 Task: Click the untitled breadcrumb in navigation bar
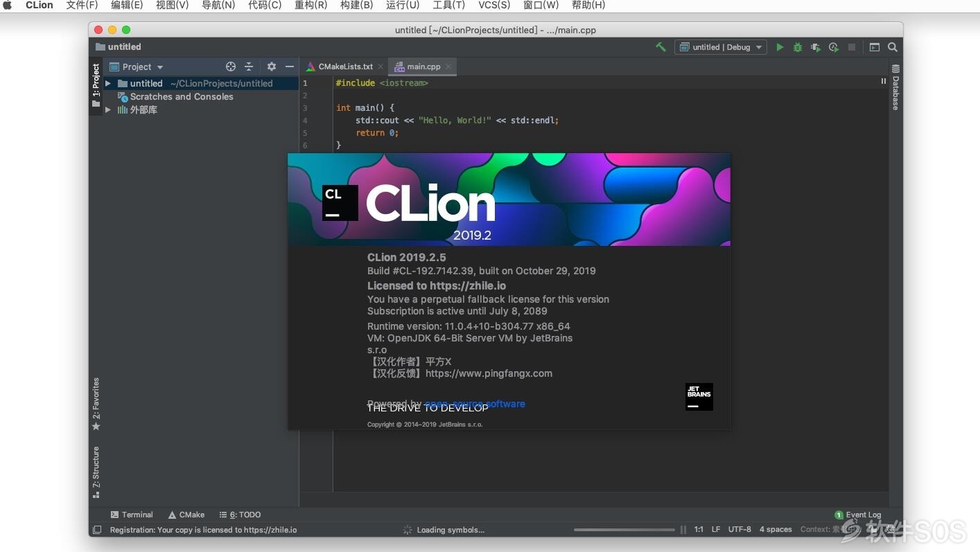point(119,47)
